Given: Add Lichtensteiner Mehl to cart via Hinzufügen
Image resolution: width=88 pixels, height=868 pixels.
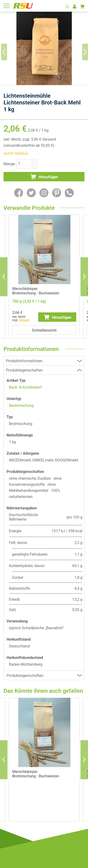Looking at the screenshot, I should click(x=44, y=177).
